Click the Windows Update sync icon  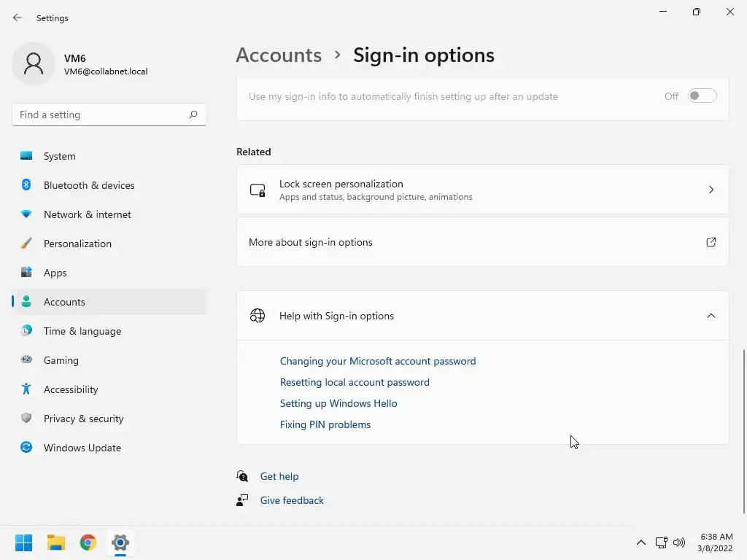26,448
